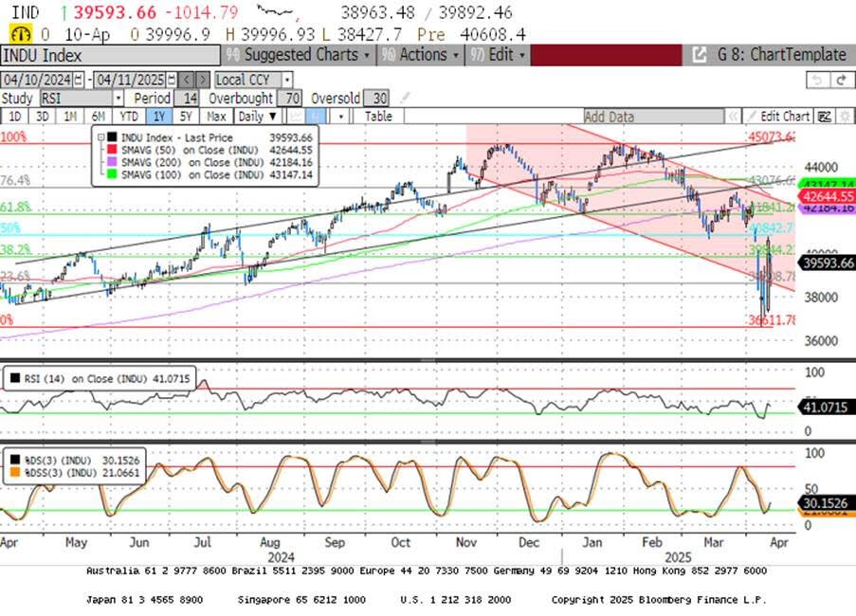
Task: Click the 61.8% Fibonacci level label
Action: click(x=15, y=207)
